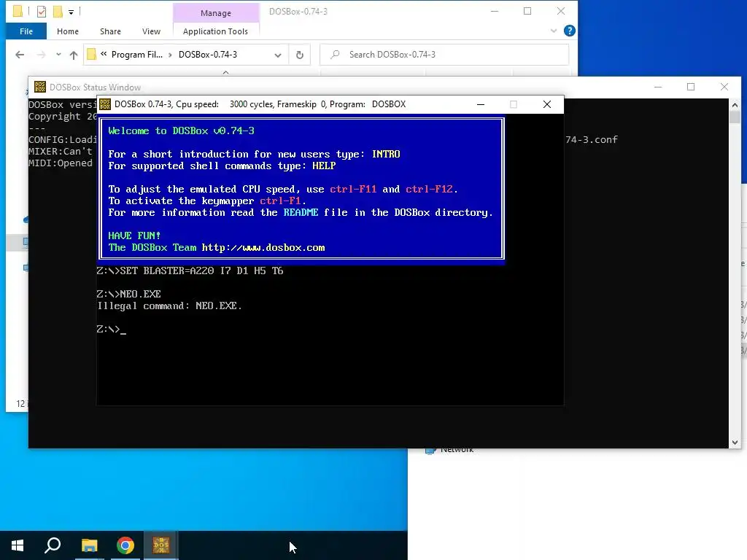Click the New Folder quick access icon
This screenshot has width=747, height=560.
tap(58, 11)
